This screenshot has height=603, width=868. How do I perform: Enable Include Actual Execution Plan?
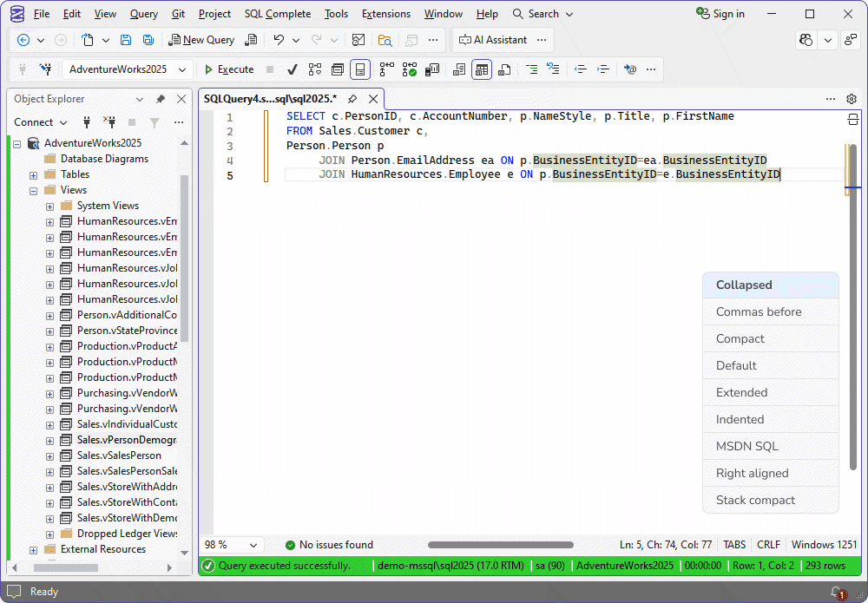point(411,69)
